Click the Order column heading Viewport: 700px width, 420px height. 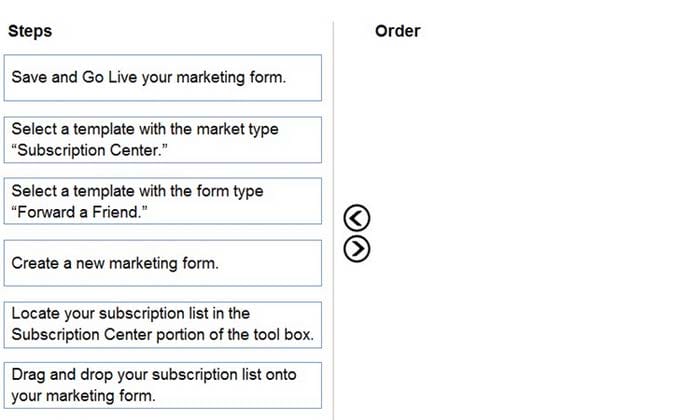click(398, 31)
